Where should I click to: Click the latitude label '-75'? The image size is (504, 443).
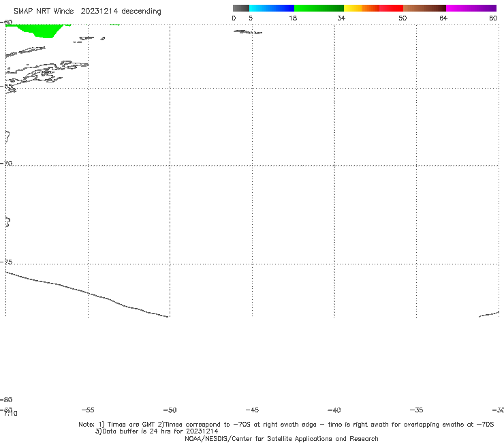click(6, 262)
